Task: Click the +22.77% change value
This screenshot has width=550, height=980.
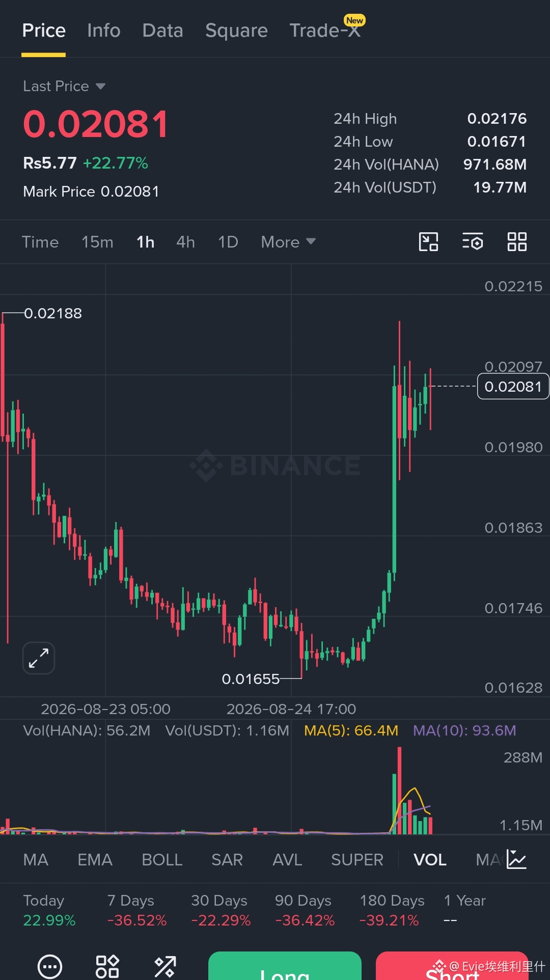Action: [x=116, y=163]
